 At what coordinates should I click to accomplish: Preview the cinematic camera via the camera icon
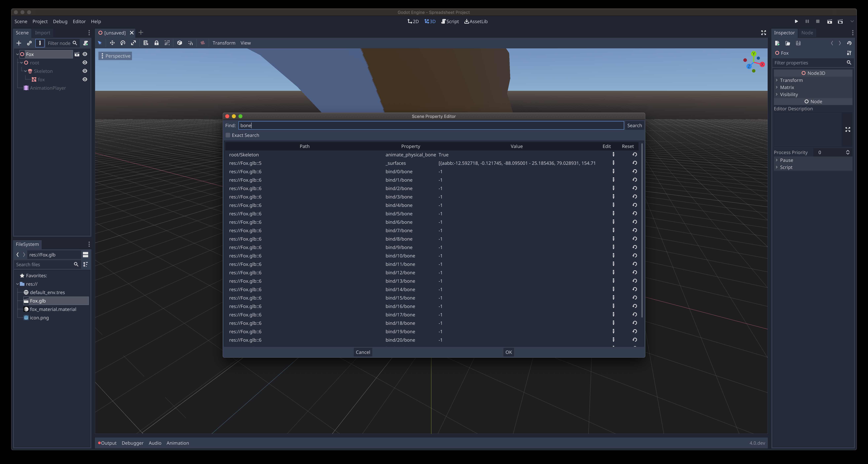tap(202, 43)
